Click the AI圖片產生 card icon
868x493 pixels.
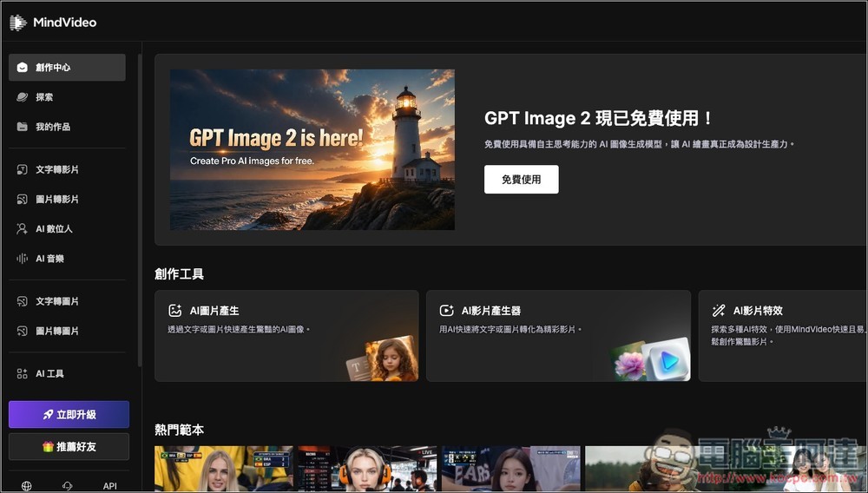pyautogui.click(x=175, y=311)
